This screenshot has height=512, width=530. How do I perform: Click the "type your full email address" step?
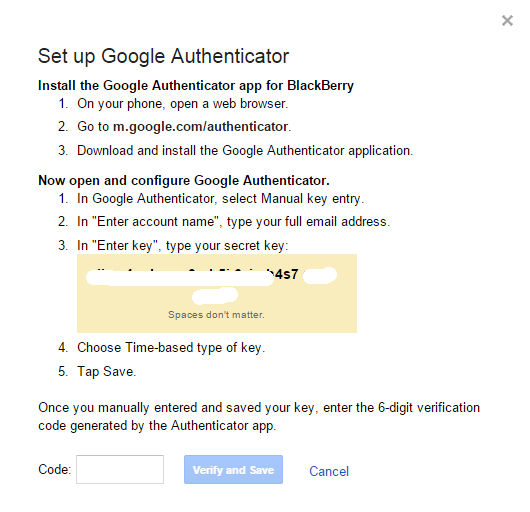pyautogui.click(x=233, y=222)
